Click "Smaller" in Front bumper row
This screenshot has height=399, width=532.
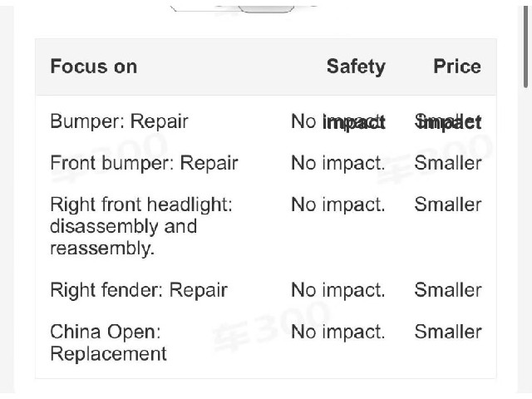click(448, 163)
